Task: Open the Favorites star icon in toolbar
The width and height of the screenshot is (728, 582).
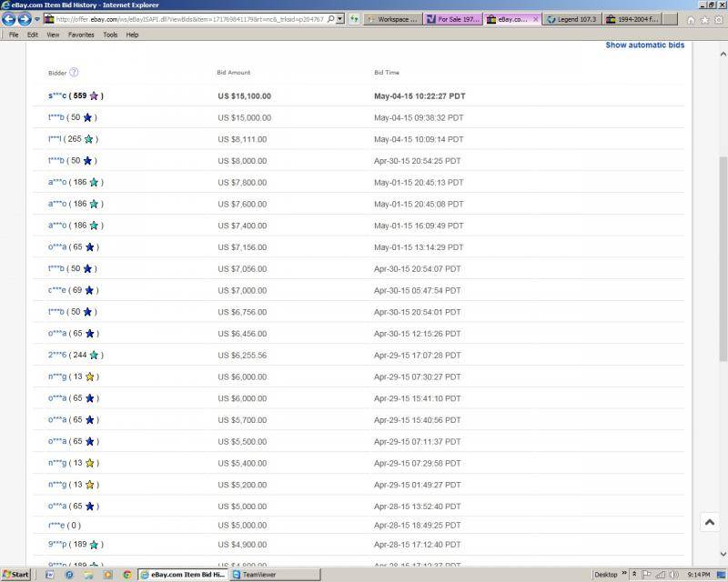Action: [704, 19]
